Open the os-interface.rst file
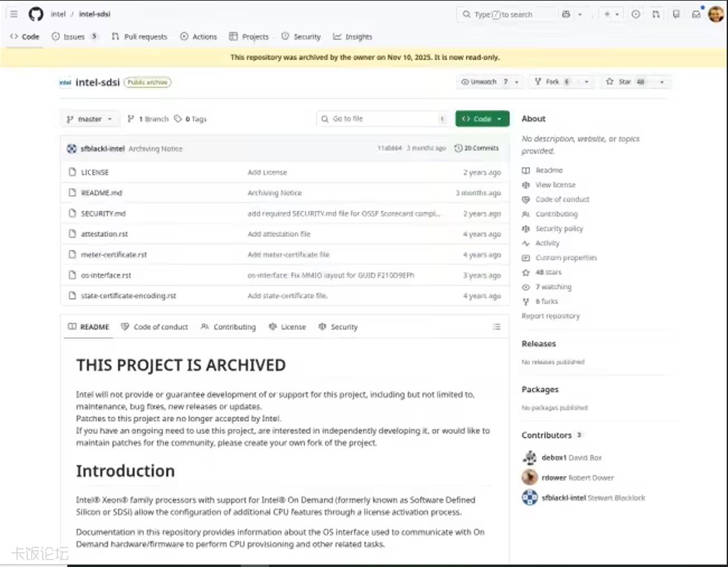 tap(106, 275)
